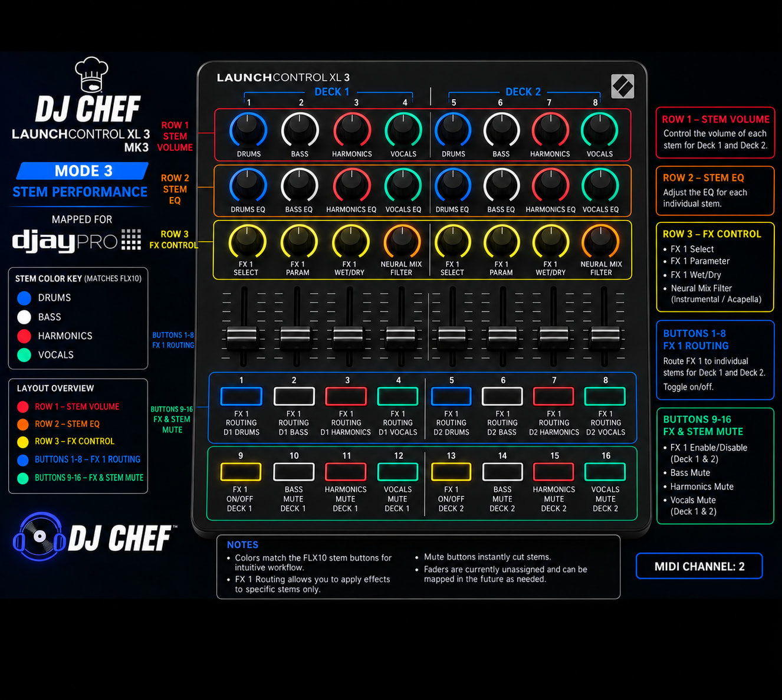The image size is (782, 700).
Task: Click Deck 2 HARMONICS EQ knob
Action: pos(550,185)
